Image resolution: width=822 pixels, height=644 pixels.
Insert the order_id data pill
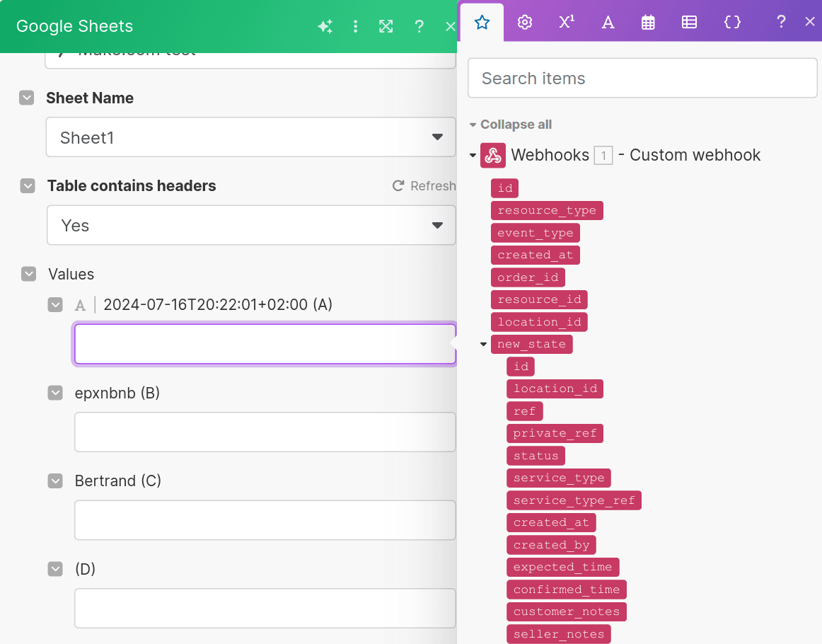point(528,277)
